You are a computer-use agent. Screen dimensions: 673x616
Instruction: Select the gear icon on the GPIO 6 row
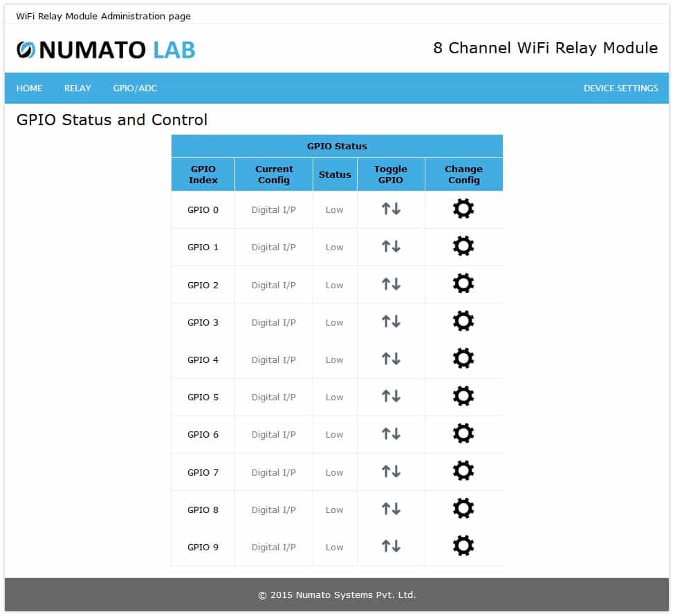pyautogui.click(x=463, y=433)
